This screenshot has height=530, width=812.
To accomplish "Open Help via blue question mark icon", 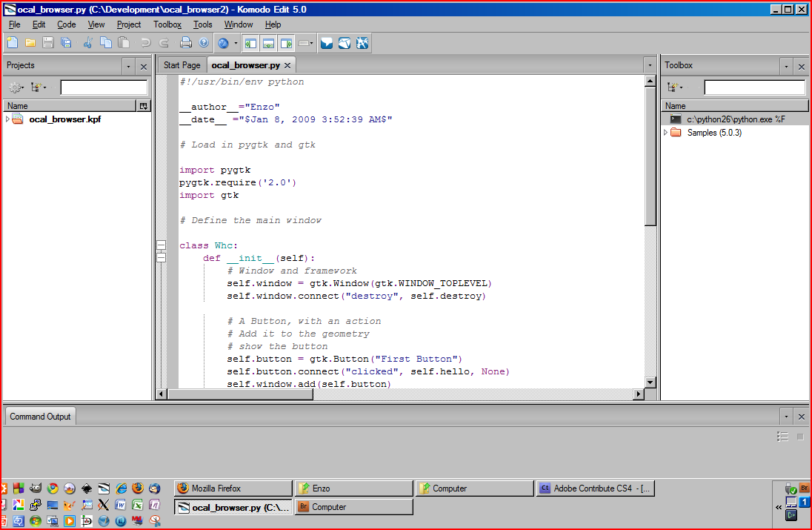I will [204, 43].
